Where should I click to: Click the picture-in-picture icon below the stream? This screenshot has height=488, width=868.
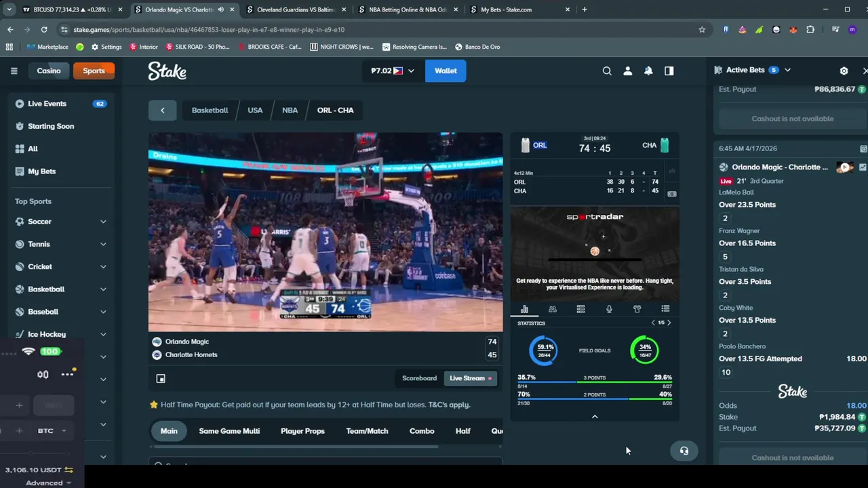[x=161, y=379]
